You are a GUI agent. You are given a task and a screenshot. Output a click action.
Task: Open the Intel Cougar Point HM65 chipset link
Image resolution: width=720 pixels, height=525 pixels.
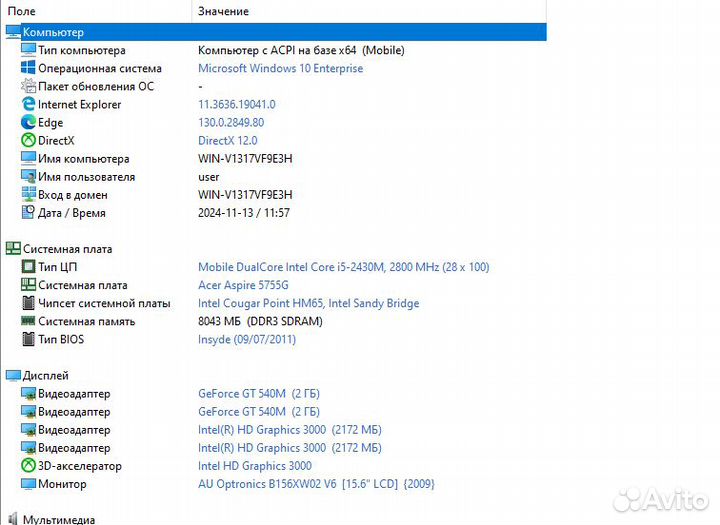point(308,303)
